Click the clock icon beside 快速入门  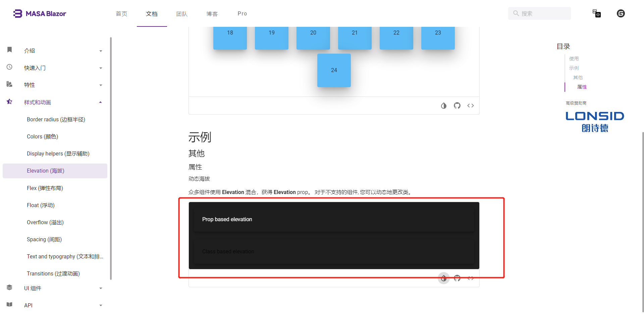coord(9,67)
